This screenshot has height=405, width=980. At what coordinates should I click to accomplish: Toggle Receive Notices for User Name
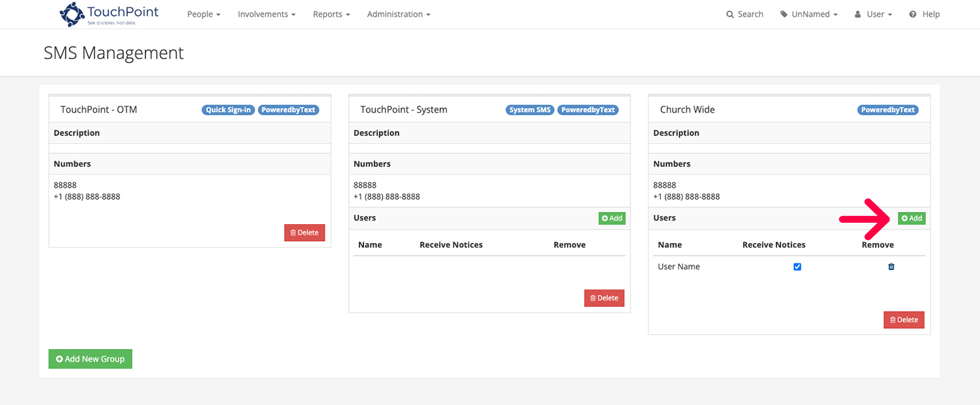coord(797,267)
